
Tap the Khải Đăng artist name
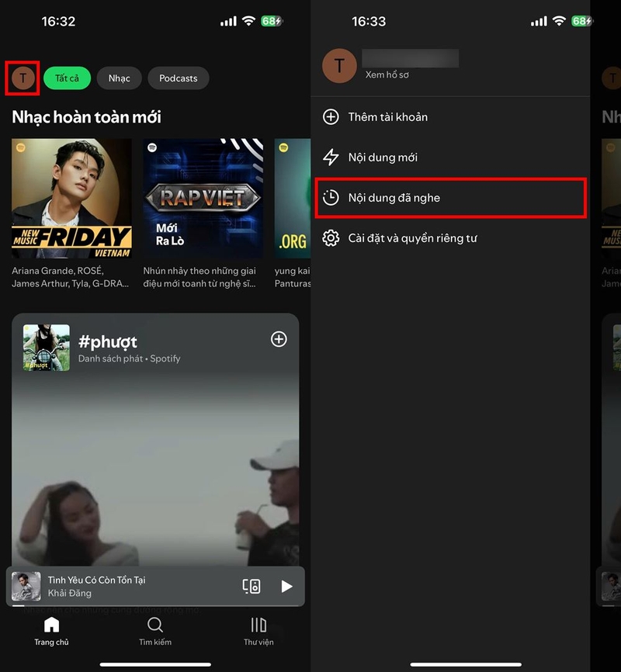pos(70,593)
